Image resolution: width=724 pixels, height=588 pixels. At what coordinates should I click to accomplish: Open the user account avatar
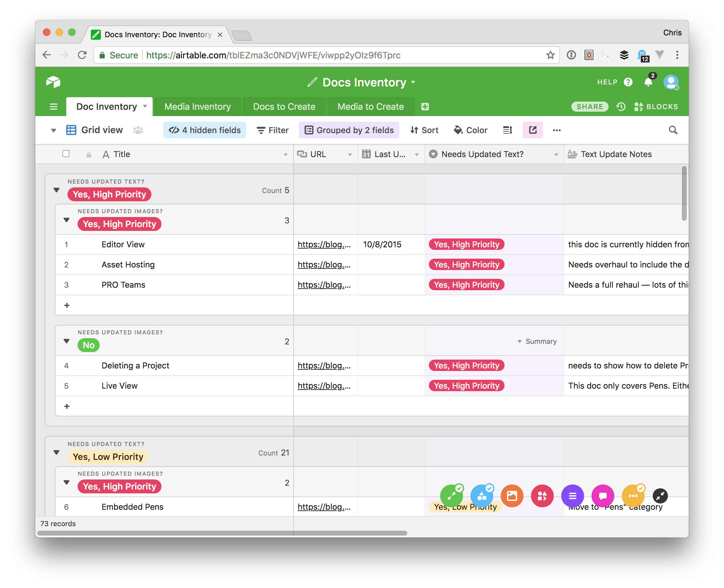pyautogui.click(x=671, y=82)
